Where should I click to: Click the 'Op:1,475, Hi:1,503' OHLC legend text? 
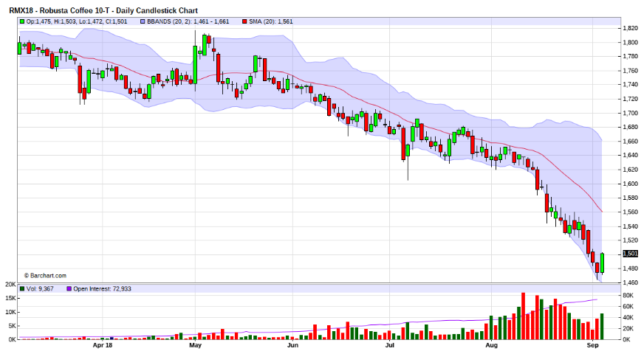(x=52, y=21)
